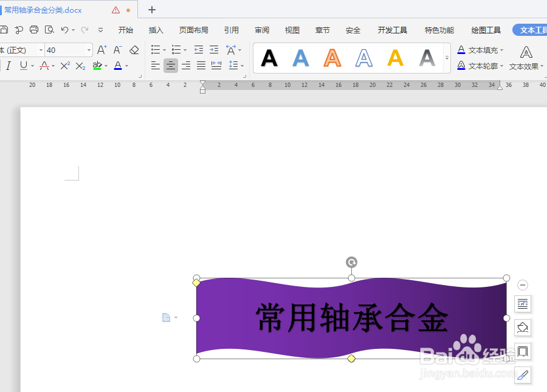The width and height of the screenshot is (547, 392).
Task: Open shape outline icon beside shape
Action: 523,351
